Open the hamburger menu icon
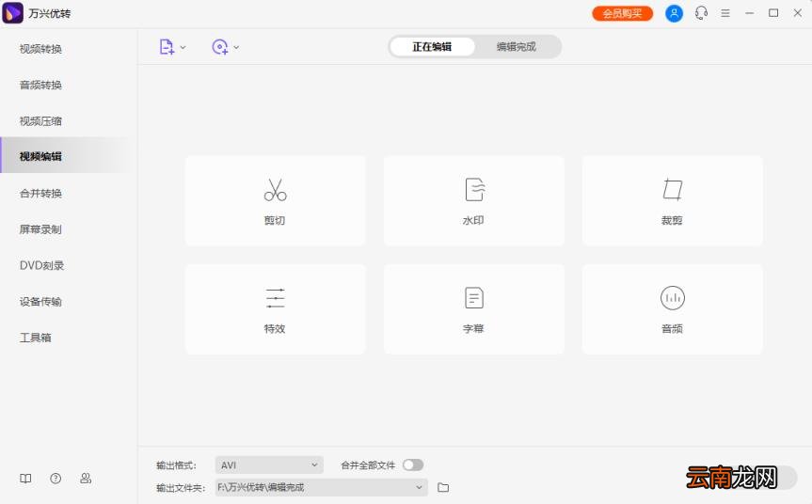 click(x=725, y=13)
